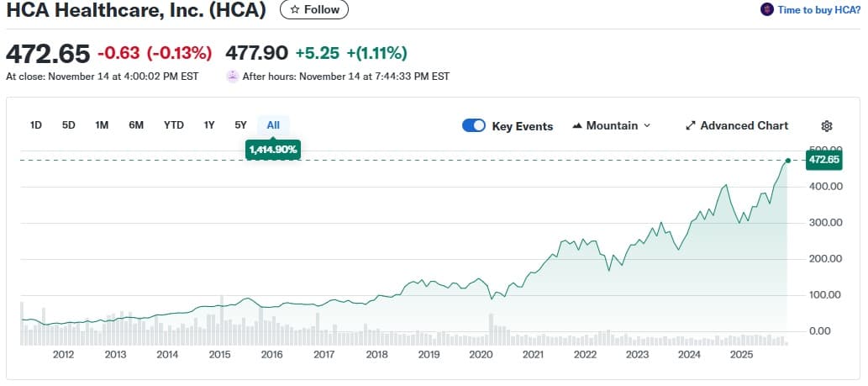The image size is (868, 386).
Task: Click the current price endpoint dot on chart
Action: point(787,161)
